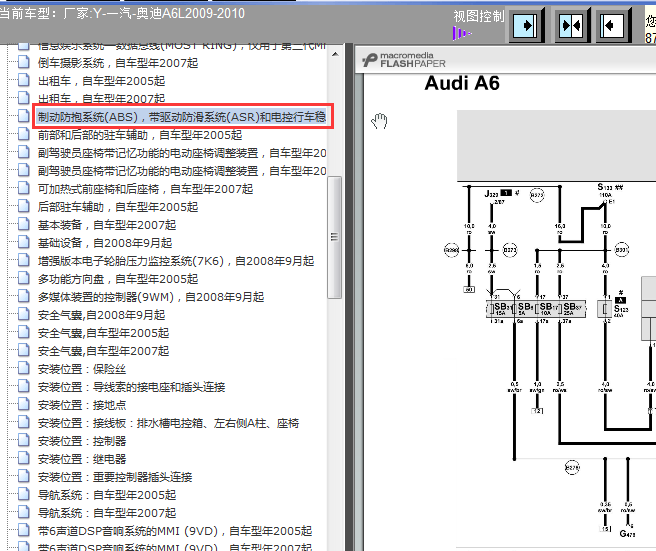Click document icon beside 安装位置：保险丝

pos(24,368)
